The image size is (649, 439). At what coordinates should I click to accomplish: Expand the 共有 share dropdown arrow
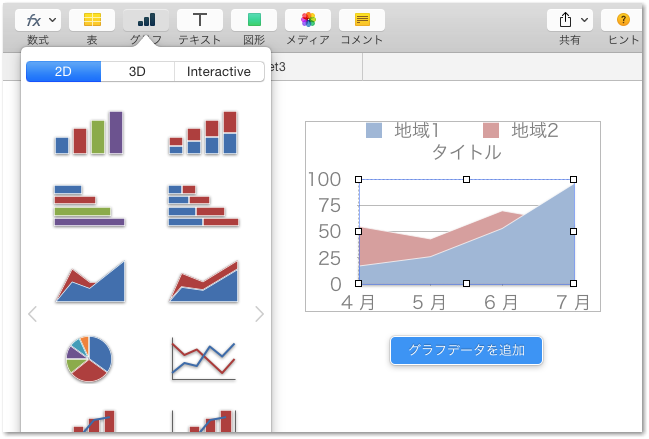point(584,19)
